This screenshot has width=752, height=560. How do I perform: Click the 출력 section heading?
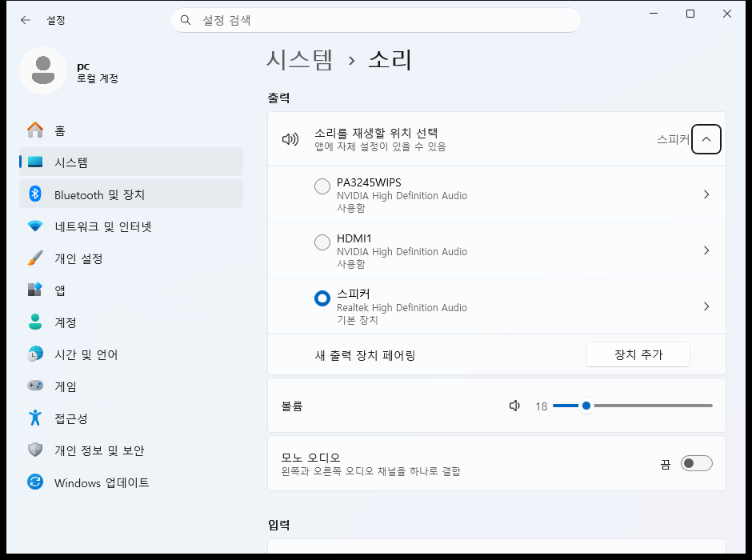coord(278,98)
